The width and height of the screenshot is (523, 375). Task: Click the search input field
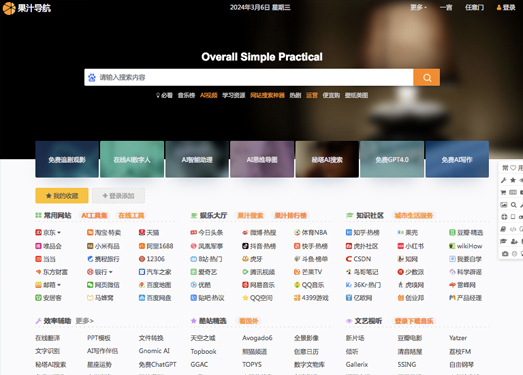point(249,77)
